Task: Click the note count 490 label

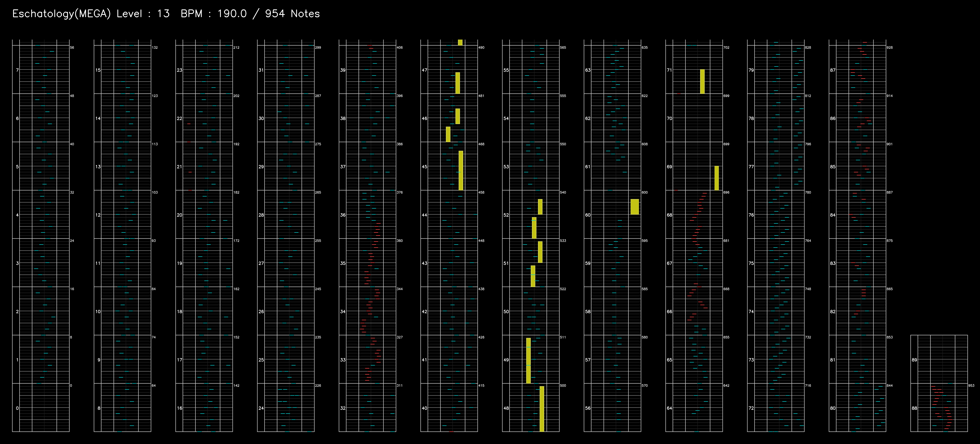Action: (x=481, y=48)
